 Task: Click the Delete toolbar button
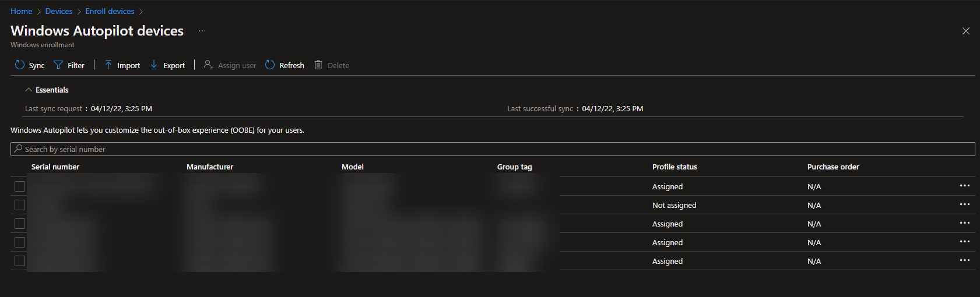[332, 65]
